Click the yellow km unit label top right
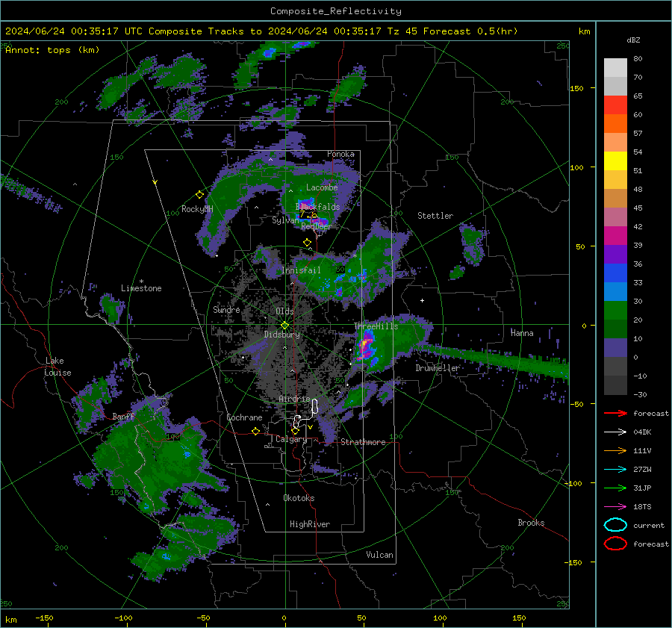Viewport: 672px width, 628px height. pos(584,31)
